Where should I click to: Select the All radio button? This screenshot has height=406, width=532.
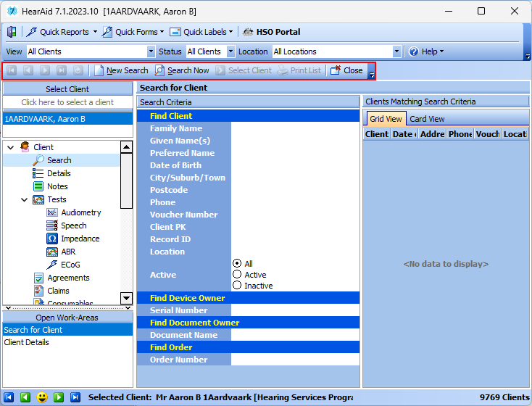[237, 264]
